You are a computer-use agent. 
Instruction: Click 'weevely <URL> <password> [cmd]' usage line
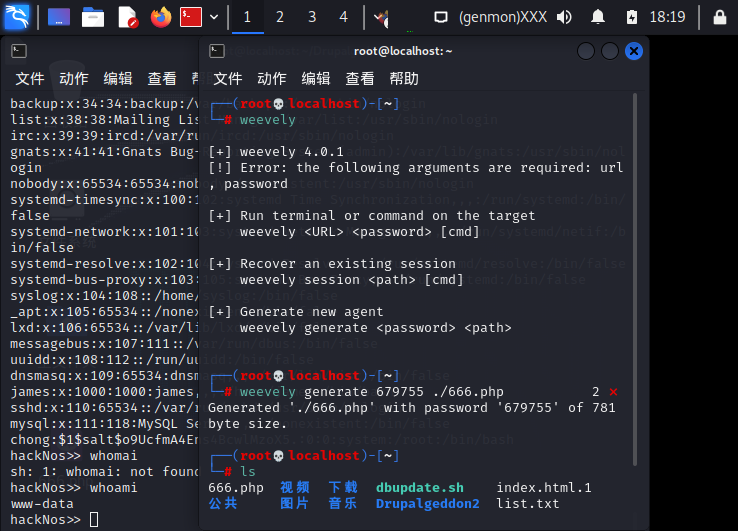pyautogui.click(x=360, y=232)
